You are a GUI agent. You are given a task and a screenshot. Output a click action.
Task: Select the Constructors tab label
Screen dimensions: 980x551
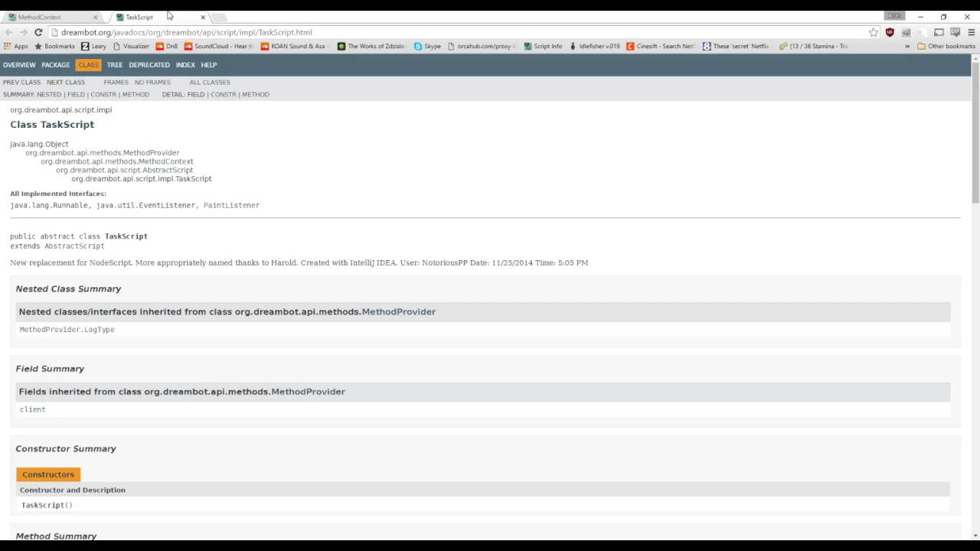pos(48,474)
